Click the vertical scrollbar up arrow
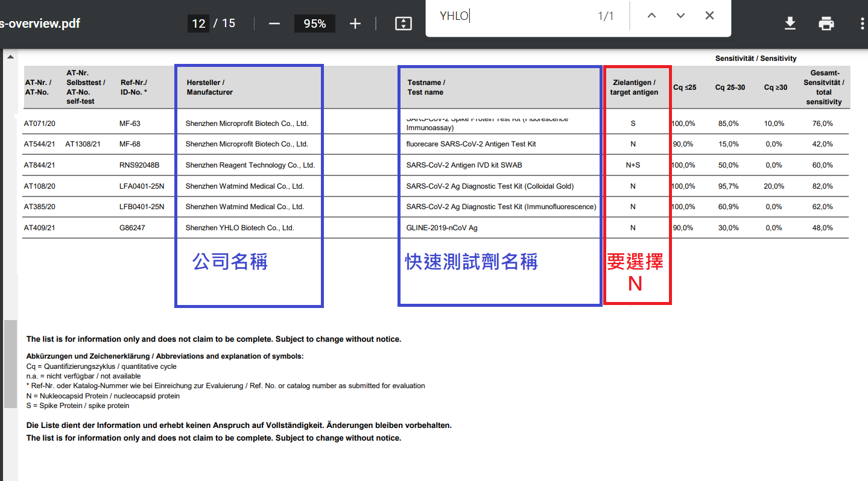The image size is (868, 481). 10,57
